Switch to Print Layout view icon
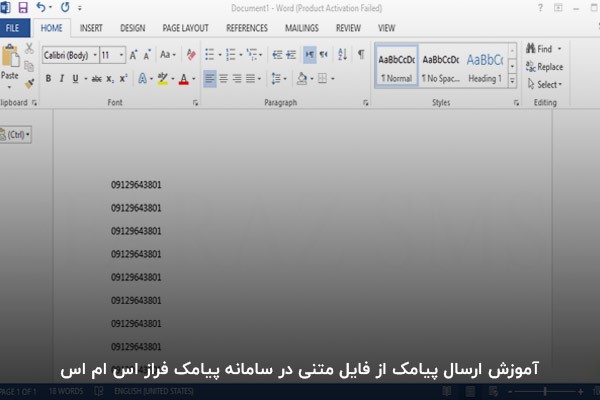The height and width of the screenshot is (400, 600). pos(470,391)
